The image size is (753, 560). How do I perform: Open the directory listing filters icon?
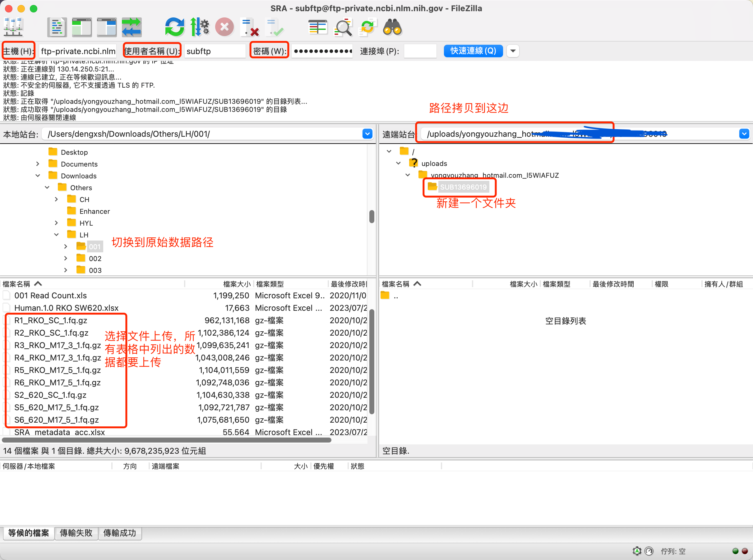point(317,27)
